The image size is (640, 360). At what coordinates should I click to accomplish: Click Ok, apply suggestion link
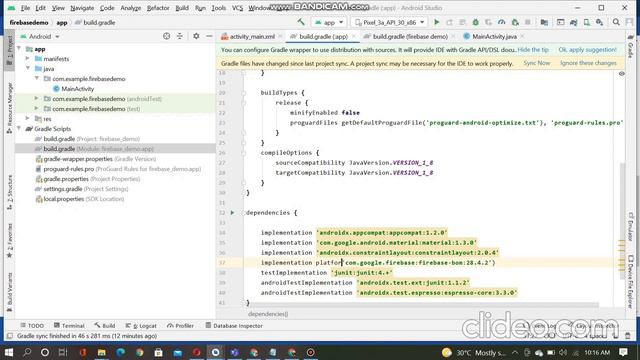tap(587, 49)
